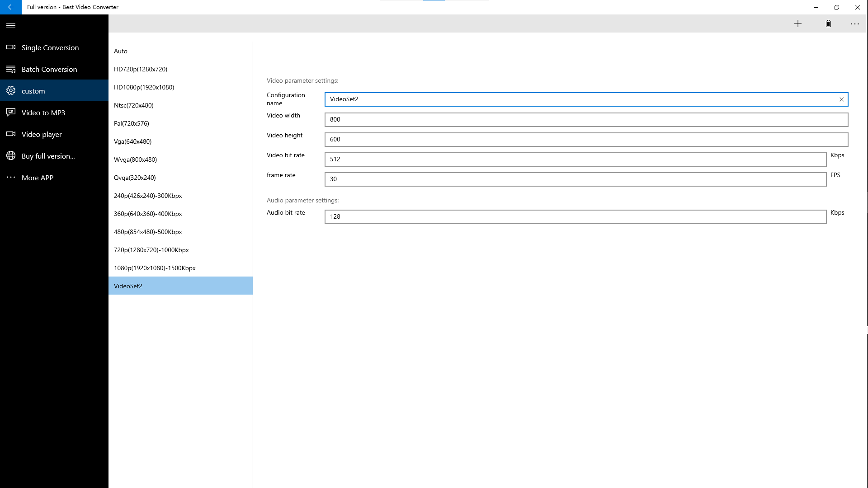868x488 pixels.
Task: Select 480p(854x480)-500Kbpx preset
Action: (180, 232)
